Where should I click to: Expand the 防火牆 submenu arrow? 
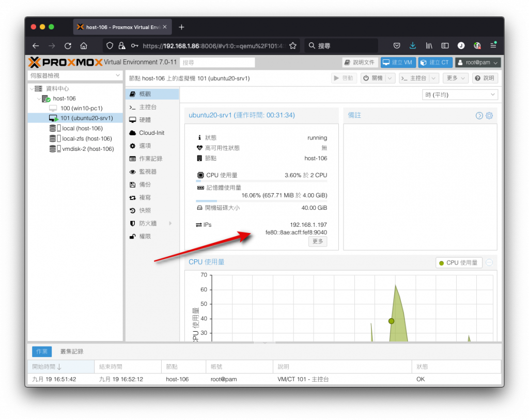point(170,223)
